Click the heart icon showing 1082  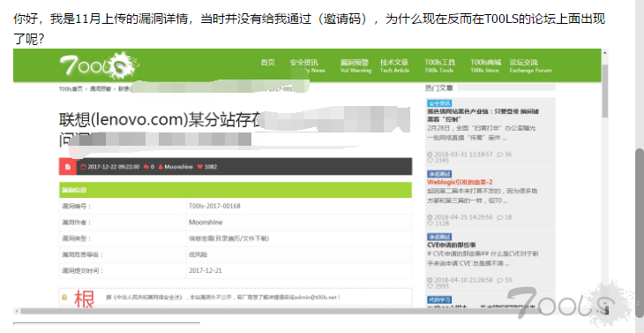pos(200,167)
